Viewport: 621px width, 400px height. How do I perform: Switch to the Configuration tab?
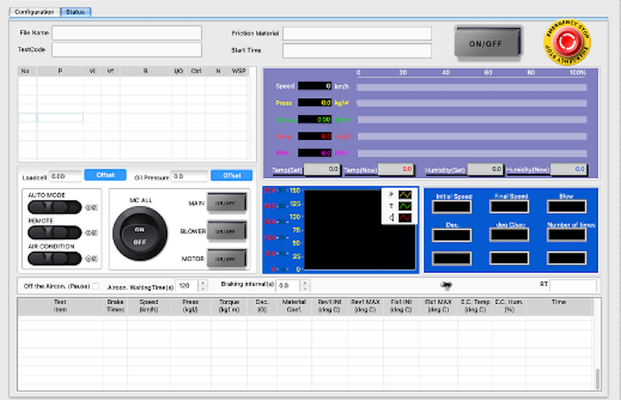[x=34, y=12]
